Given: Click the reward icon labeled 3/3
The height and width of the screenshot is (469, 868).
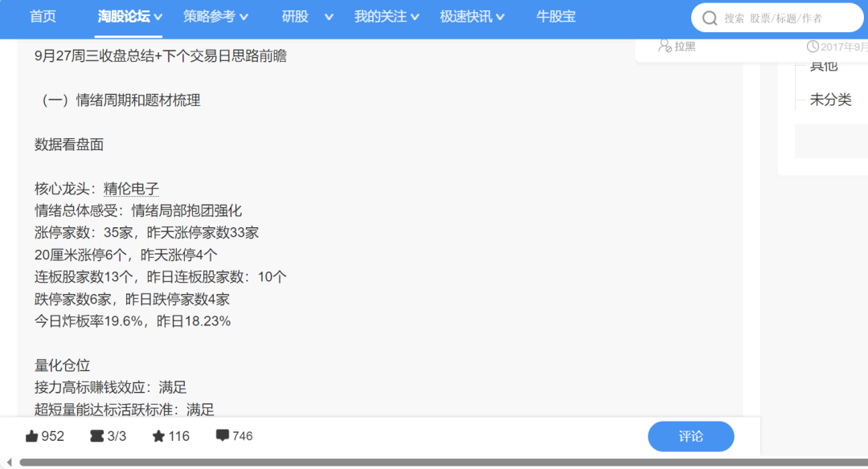Looking at the screenshot, I should coord(96,435).
